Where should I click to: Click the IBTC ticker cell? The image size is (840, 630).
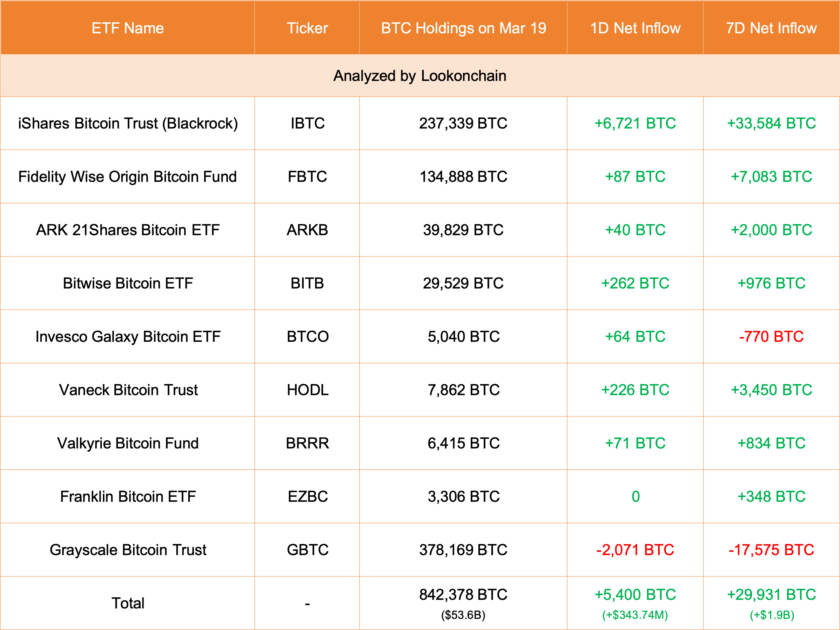(x=308, y=123)
